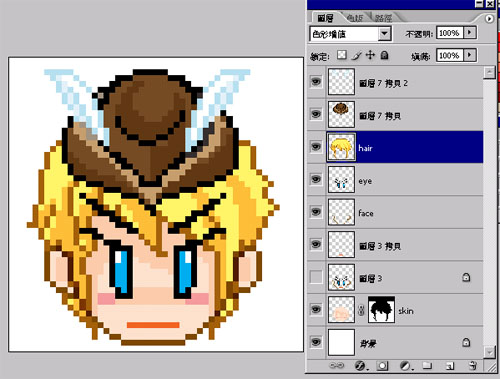Open the opacity slider arrow
This screenshot has width=500, height=379.
tap(470, 32)
